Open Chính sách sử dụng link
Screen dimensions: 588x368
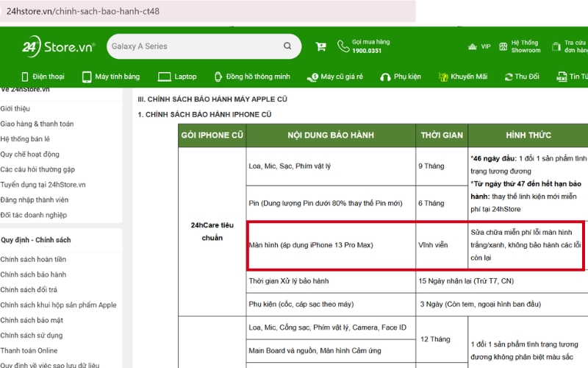tap(31, 336)
